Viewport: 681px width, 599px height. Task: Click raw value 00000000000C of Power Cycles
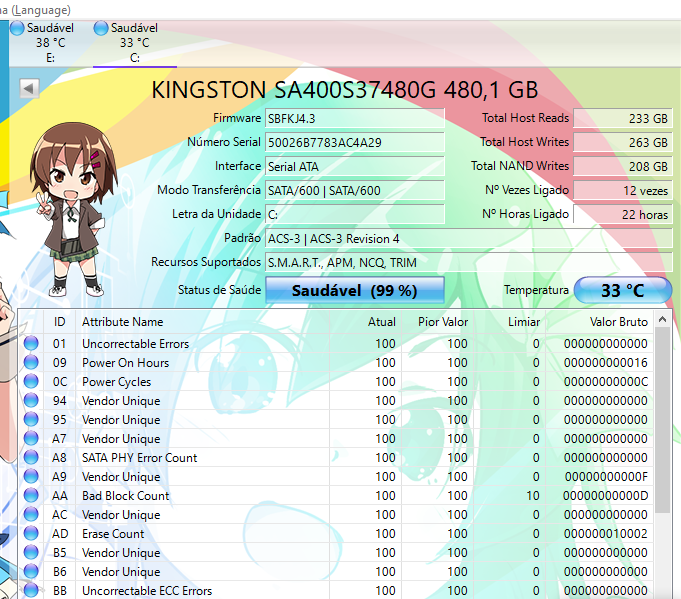pyautogui.click(x=606, y=382)
